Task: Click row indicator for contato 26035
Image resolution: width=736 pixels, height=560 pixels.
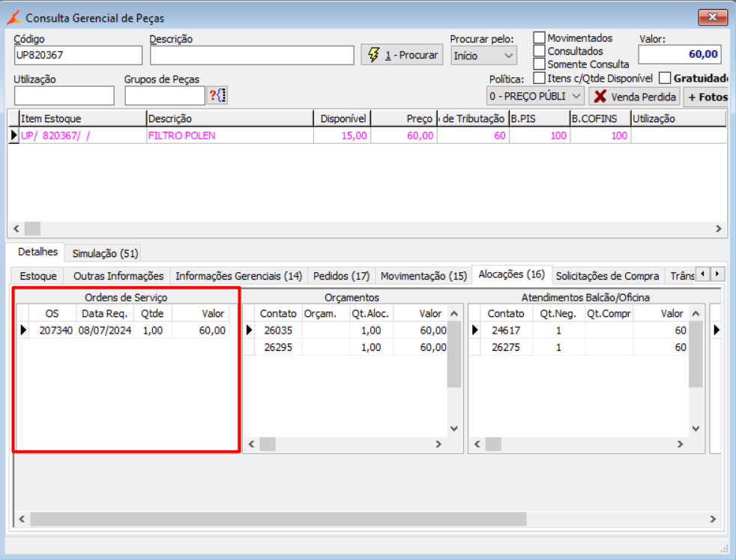Action: coord(250,331)
